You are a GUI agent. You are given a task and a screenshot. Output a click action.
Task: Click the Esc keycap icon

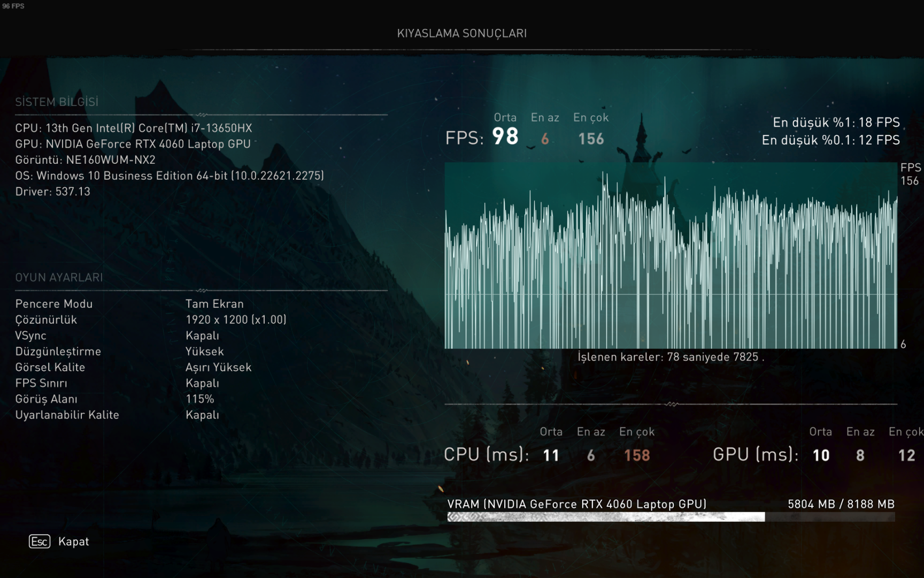click(40, 542)
